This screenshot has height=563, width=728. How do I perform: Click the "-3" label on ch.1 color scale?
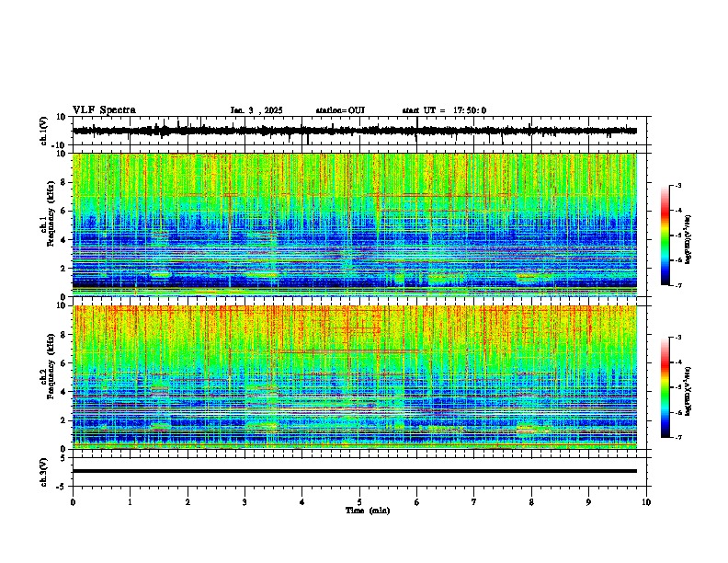(677, 186)
